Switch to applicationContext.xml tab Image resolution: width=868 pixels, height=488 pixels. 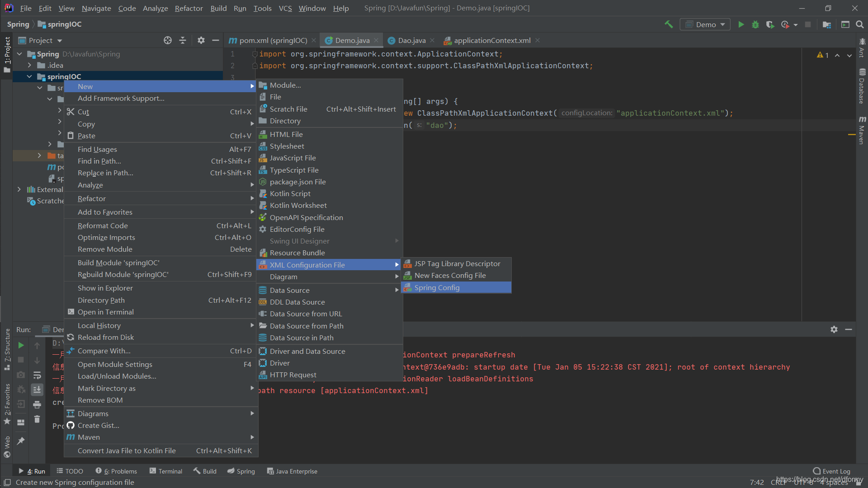pyautogui.click(x=492, y=40)
